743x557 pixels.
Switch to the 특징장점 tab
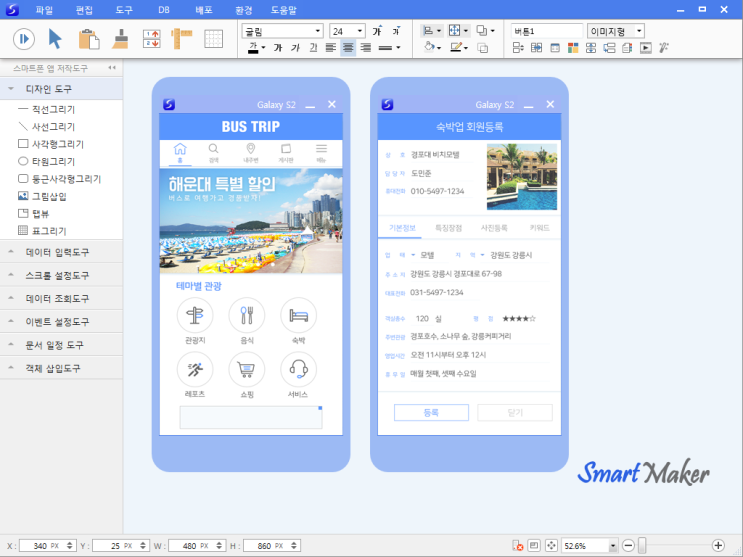[x=448, y=228]
